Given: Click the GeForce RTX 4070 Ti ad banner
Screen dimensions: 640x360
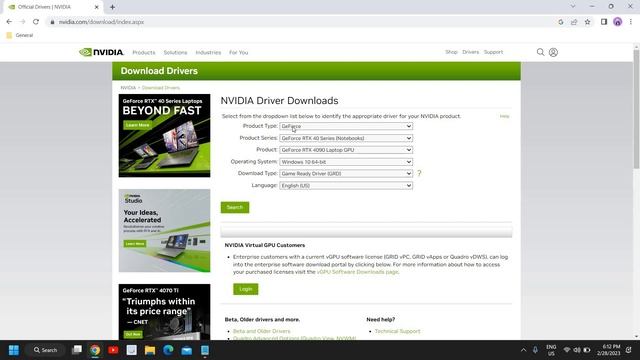Looking at the screenshot, I should pos(164,312).
